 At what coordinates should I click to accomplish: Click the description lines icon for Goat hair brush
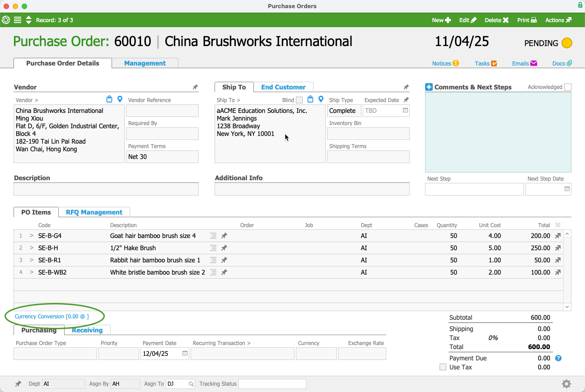[213, 236]
